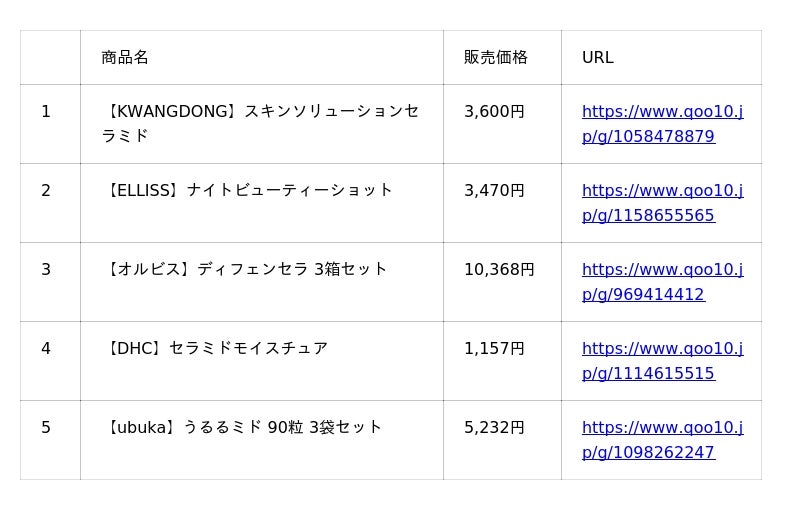Open the ubuka product link ending 1098262247
Viewport: 800px width, 510px height.
pyautogui.click(x=662, y=440)
